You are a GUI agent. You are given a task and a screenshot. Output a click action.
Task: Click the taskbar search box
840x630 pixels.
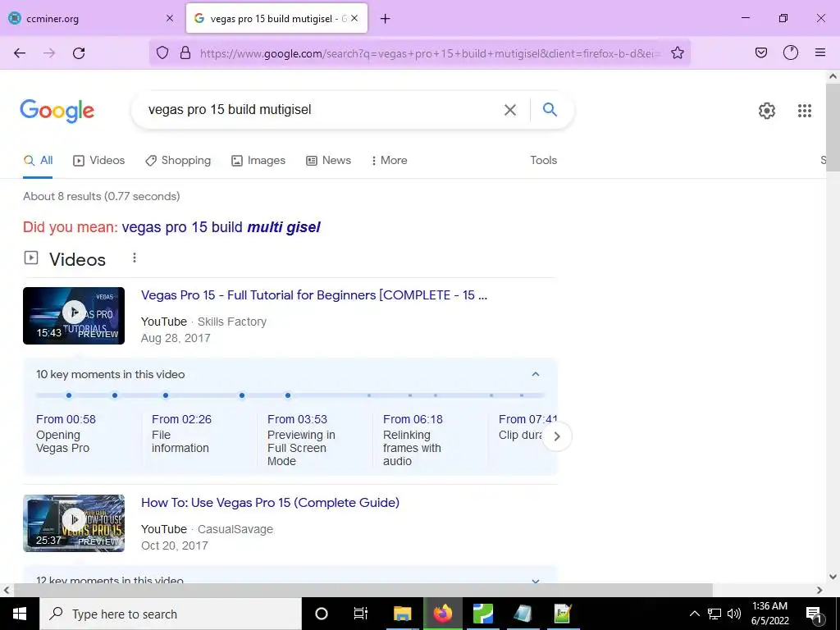[171, 614]
